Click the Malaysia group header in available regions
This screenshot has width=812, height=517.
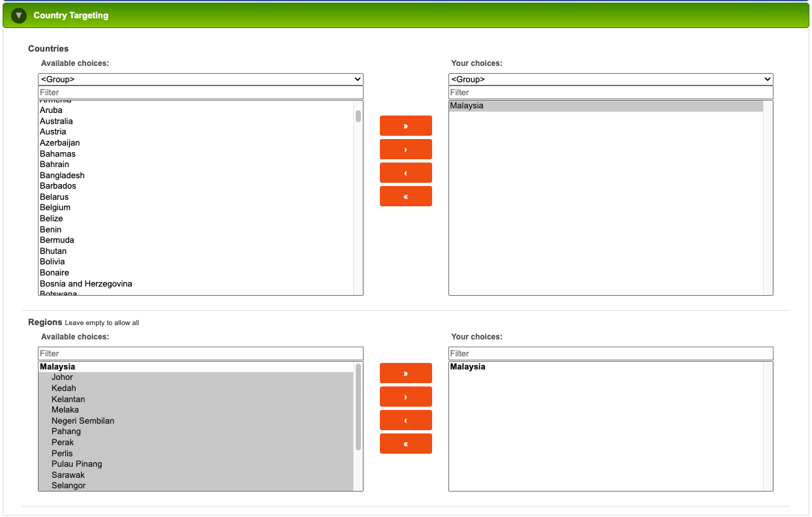tap(57, 367)
